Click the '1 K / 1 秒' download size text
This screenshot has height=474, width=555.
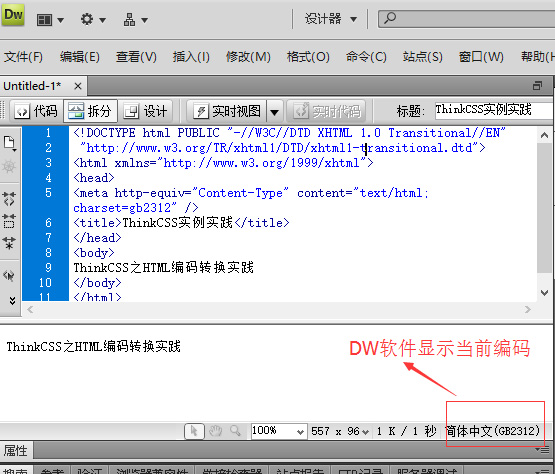click(406, 431)
